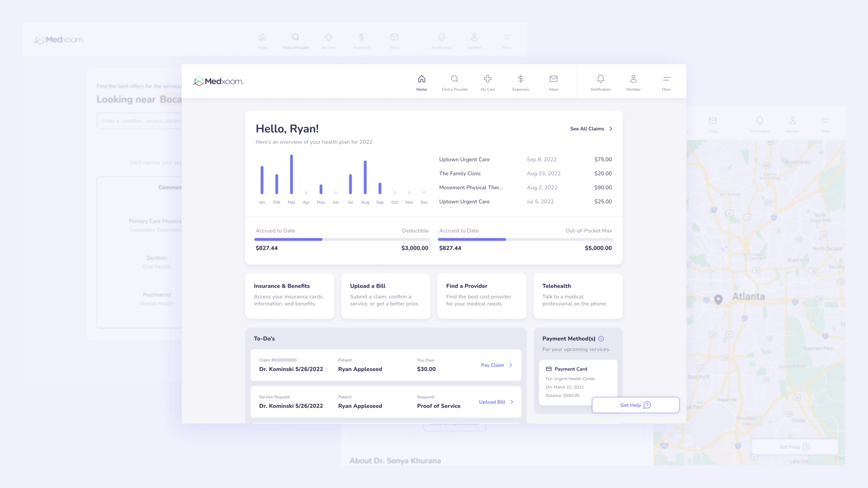Open Upload a Bill card
Screen dimensions: 868x488
pyautogui.click(x=386, y=296)
